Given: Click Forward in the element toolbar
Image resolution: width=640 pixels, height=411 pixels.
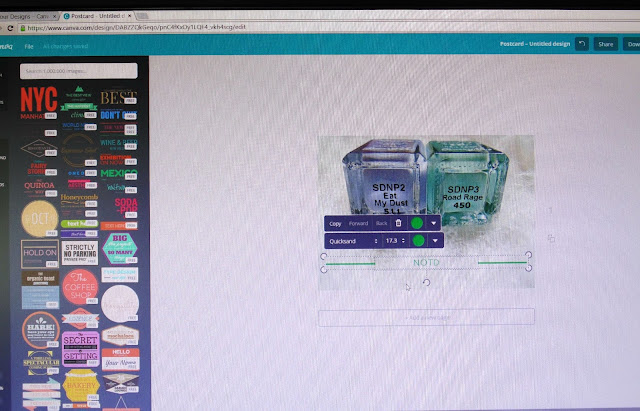Looking at the screenshot, I should (358, 223).
